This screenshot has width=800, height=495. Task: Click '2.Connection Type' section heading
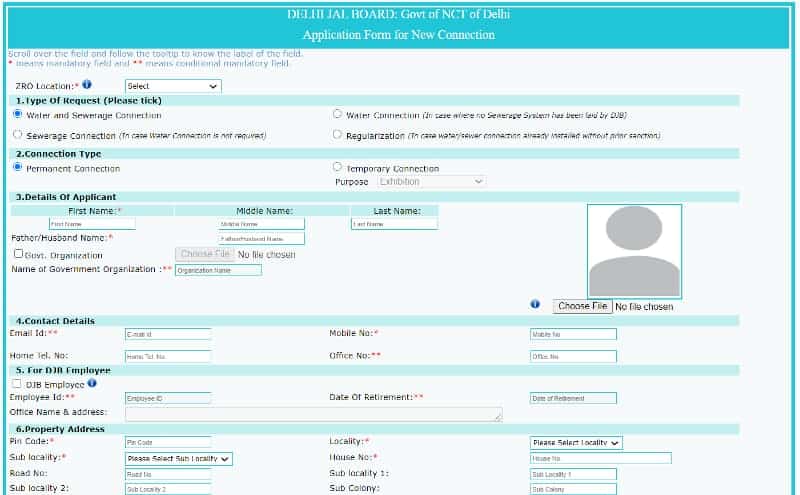[59, 154]
